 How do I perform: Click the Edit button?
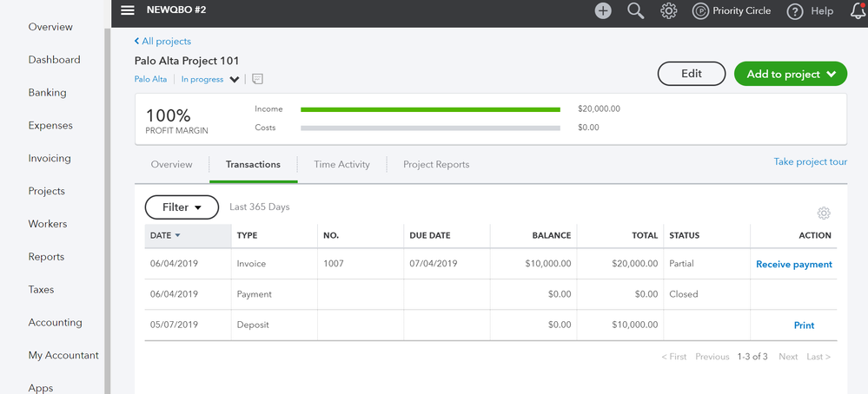691,74
